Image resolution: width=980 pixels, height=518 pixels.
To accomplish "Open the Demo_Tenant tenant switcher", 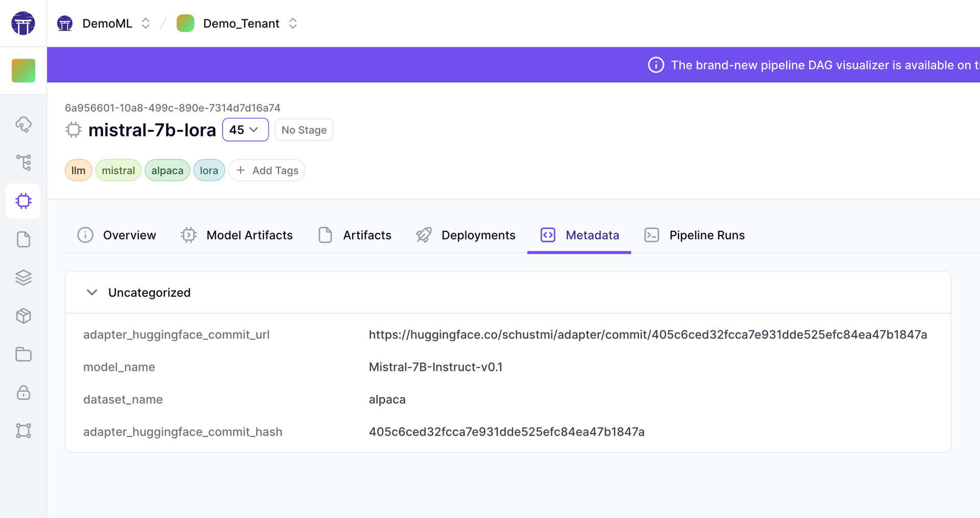I will point(240,23).
